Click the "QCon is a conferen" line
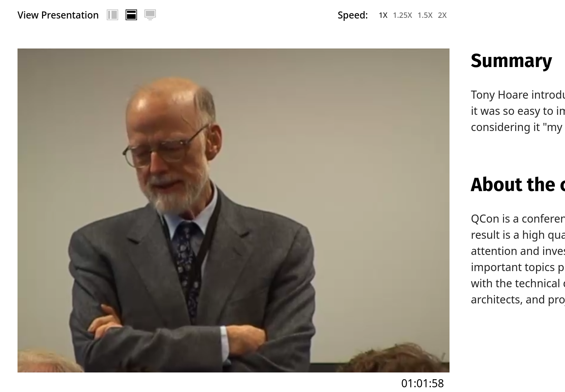The width and height of the screenshot is (565, 392). pyautogui.click(x=518, y=219)
